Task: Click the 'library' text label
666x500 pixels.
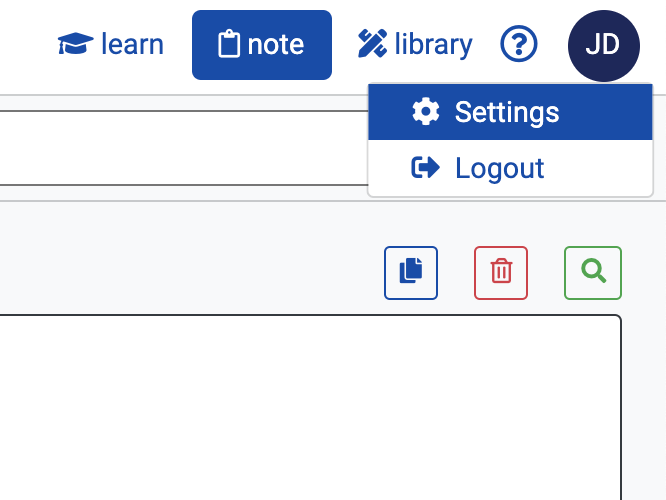Action: pos(434,45)
